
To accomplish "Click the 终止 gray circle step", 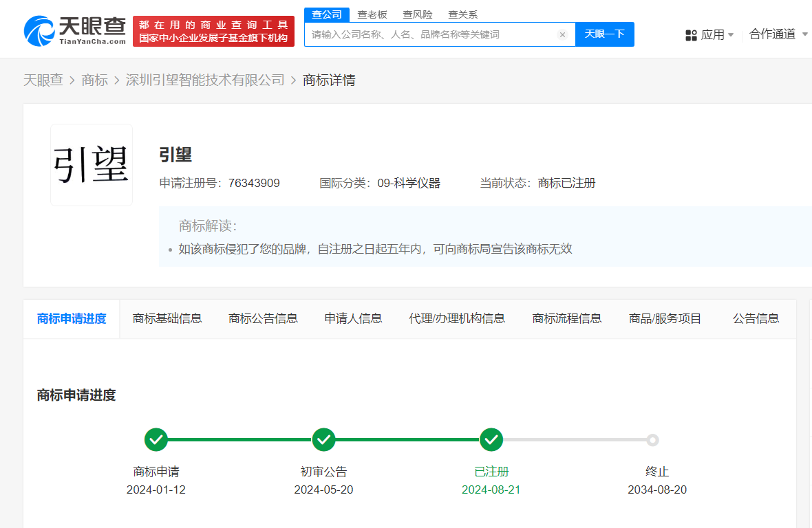I will (x=652, y=440).
